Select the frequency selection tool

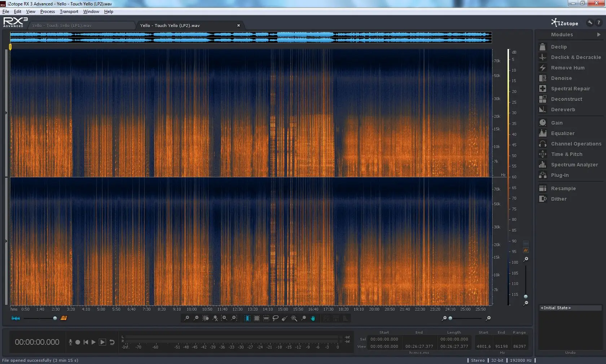(x=266, y=318)
